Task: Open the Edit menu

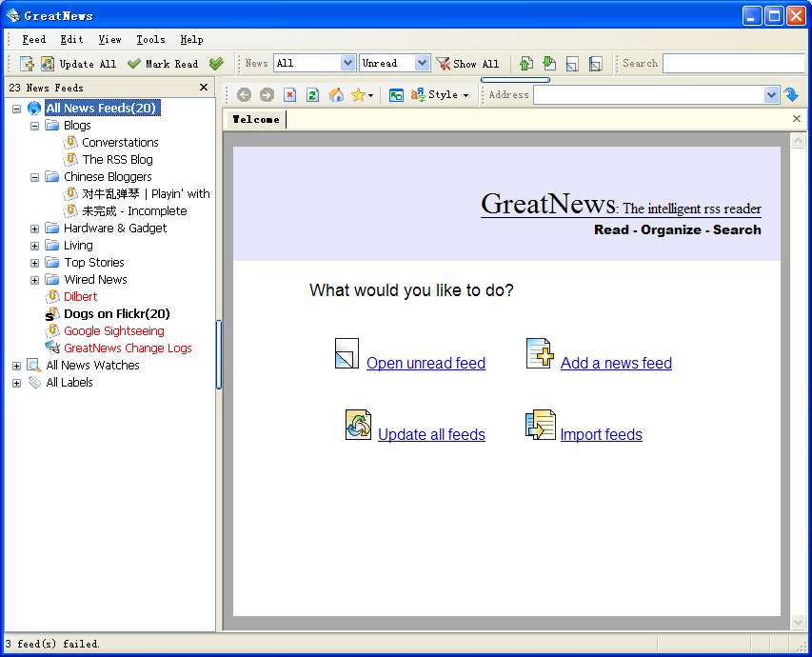Action: click(x=71, y=39)
